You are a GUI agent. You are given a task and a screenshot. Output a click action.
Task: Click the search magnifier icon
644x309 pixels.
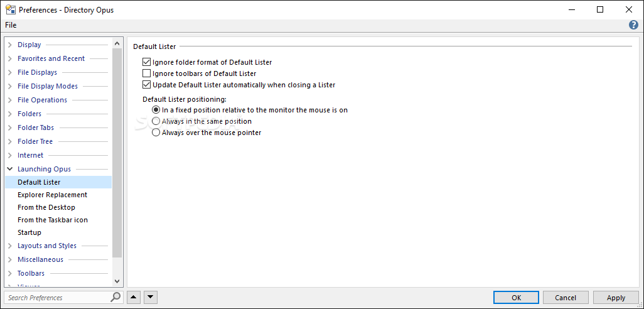point(116,296)
